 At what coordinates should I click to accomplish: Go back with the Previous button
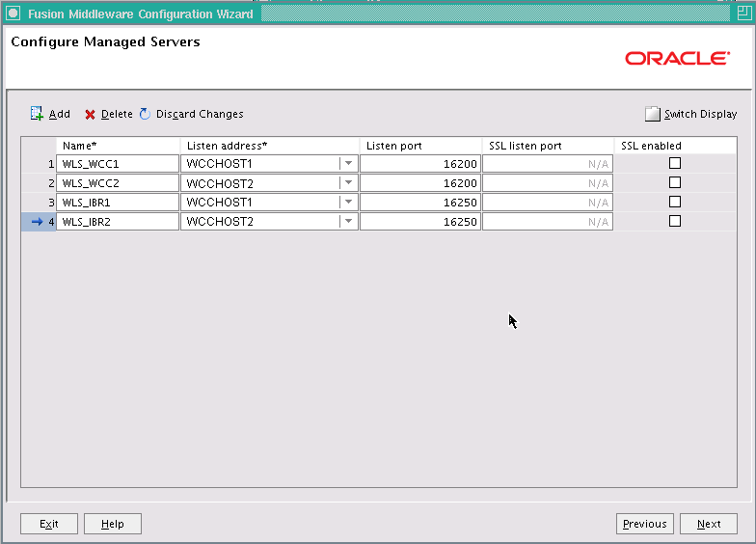coord(644,524)
